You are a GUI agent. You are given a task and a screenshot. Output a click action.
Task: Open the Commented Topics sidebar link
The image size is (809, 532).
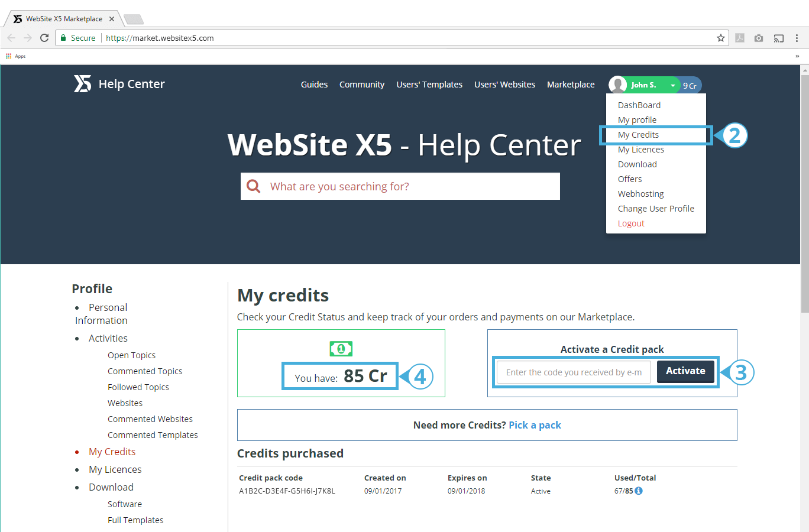[145, 371]
